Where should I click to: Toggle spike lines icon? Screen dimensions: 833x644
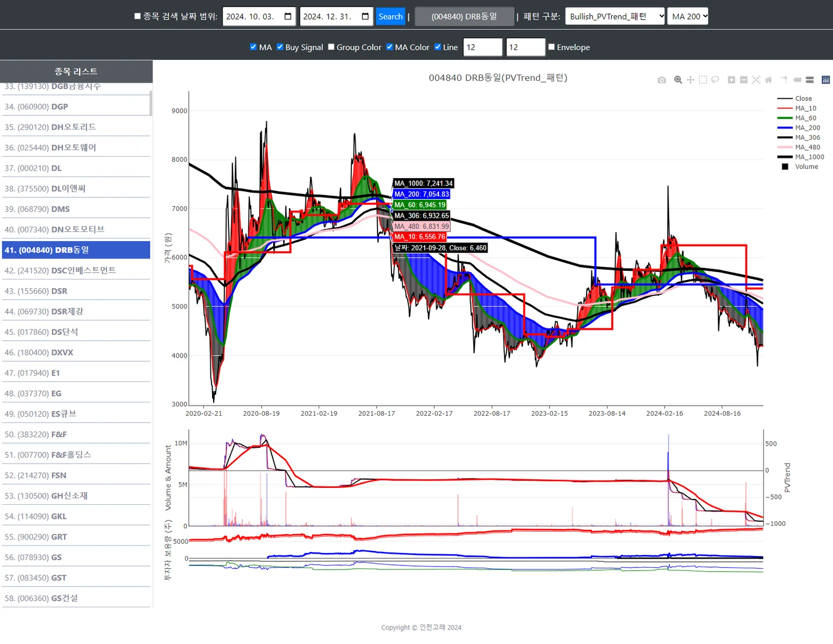coord(784,80)
